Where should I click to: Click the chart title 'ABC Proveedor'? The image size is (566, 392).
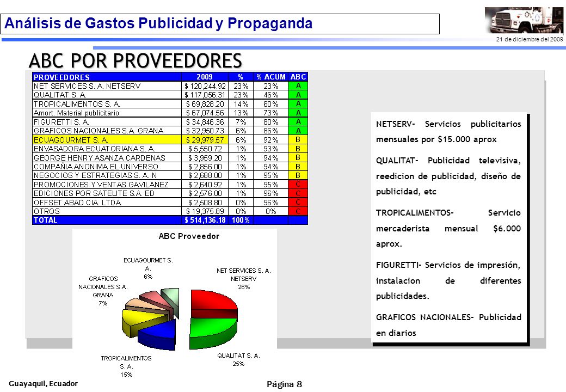tap(189, 236)
